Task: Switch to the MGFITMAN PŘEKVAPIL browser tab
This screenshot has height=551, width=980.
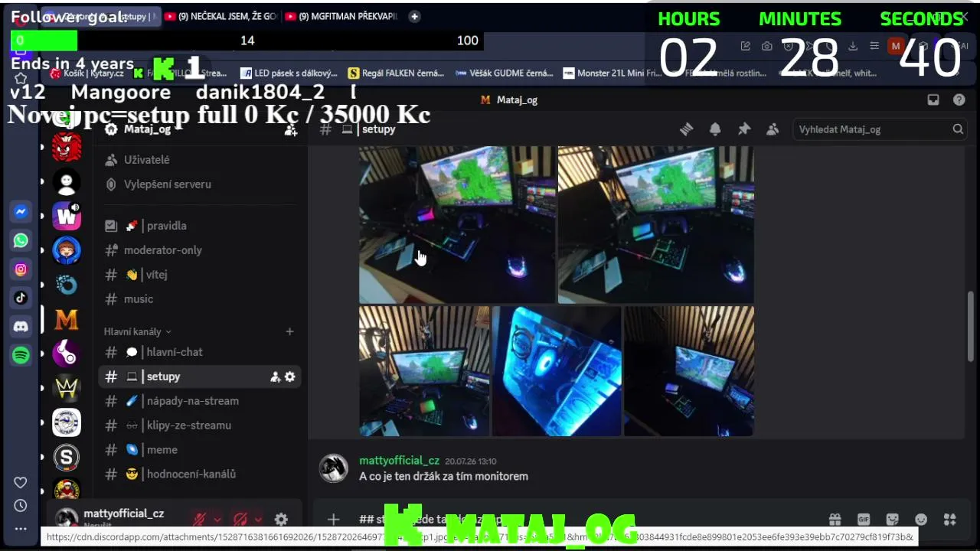Action: [x=342, y=16]
